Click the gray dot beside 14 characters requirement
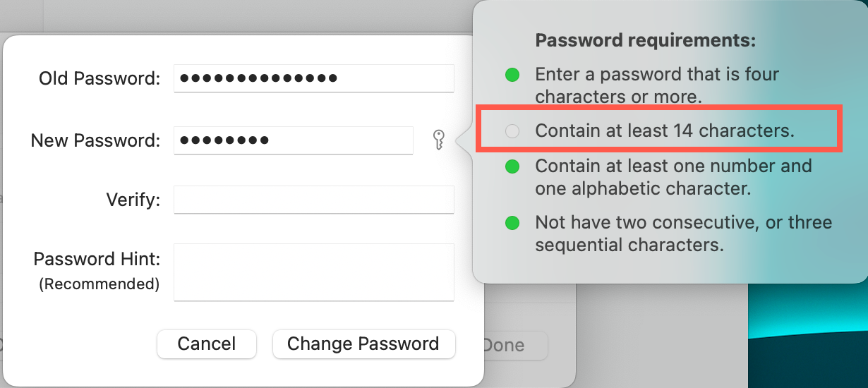 click(513, 131)
